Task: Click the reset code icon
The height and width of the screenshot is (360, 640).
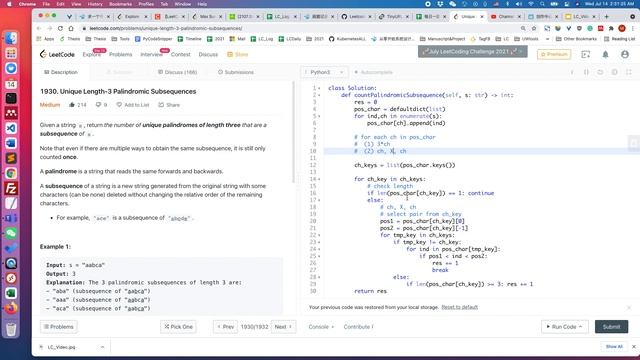Action: click(600, 72)
